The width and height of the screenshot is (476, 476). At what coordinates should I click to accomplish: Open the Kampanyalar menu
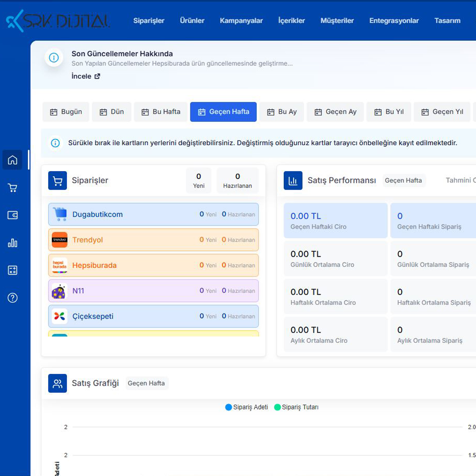tap(241, 21)
